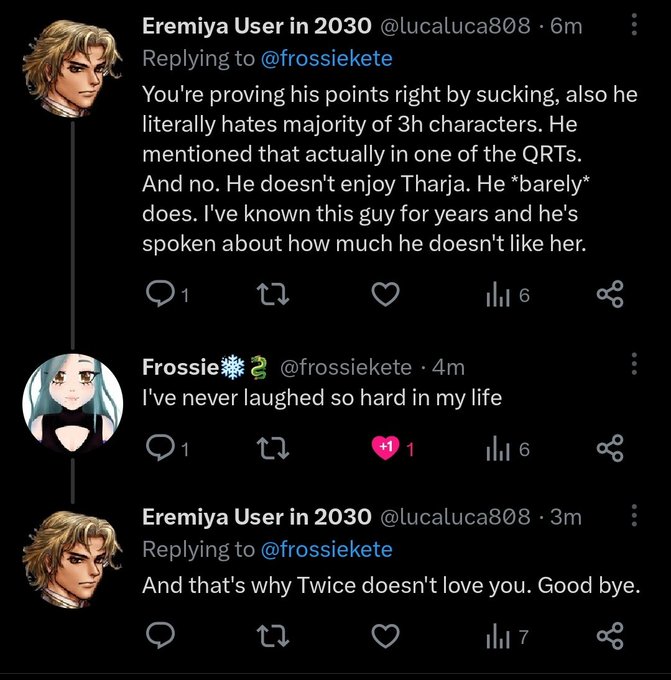Screen dimensions: 671x680
Task: Share the first tweet in the thread
Action: tap(610, 294)
